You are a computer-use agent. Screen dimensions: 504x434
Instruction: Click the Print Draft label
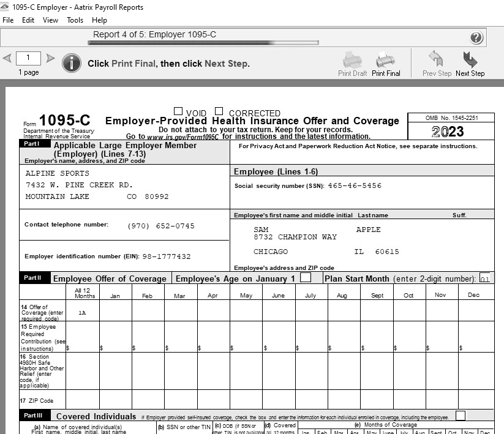[352, 73]
